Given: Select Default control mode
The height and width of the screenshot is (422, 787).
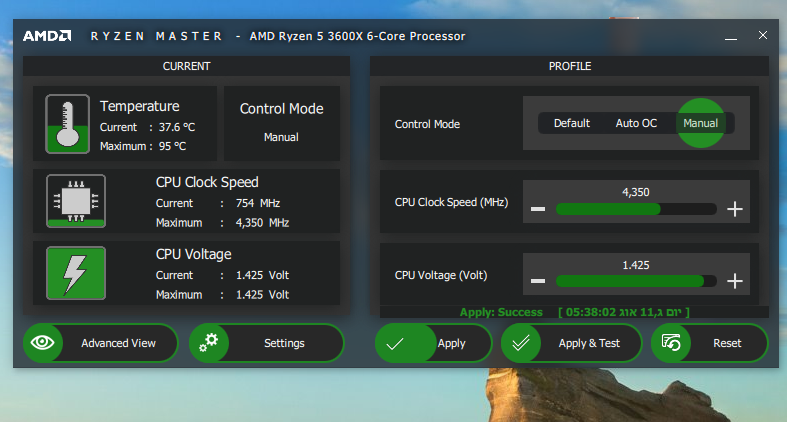Looking at the screenshot, I should pos(572,123).
